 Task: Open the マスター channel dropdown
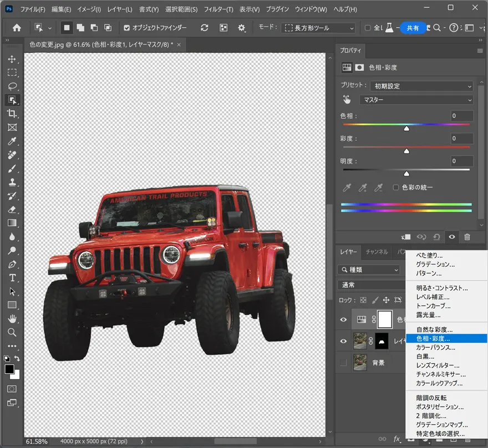click(x=416, y=100)
